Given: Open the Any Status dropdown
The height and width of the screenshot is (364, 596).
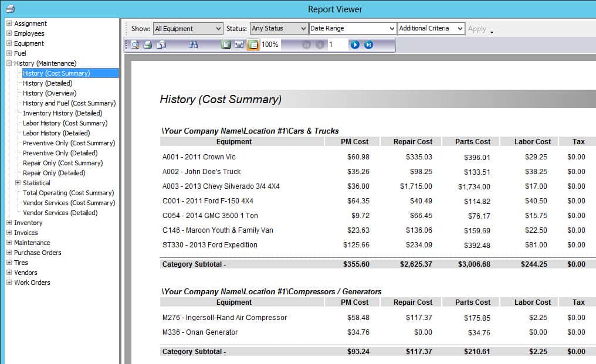Looking at the screenshot, I should pos(279,29).
